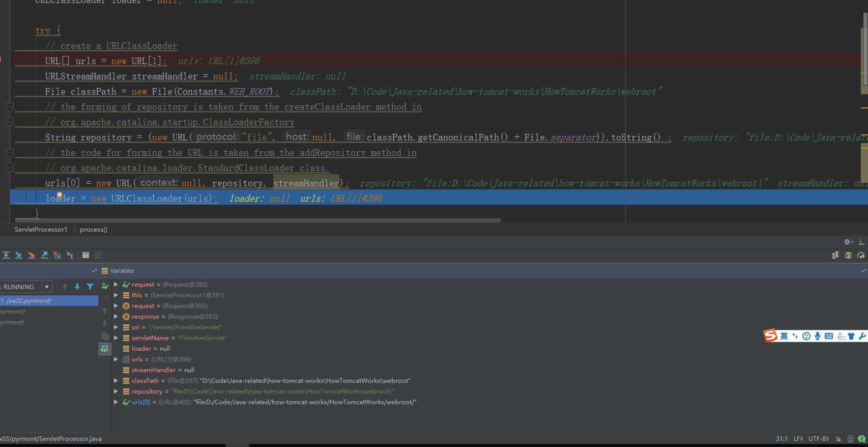
Task: Open the Sogou skin shirt icon
Action: [x=851, y=336]
